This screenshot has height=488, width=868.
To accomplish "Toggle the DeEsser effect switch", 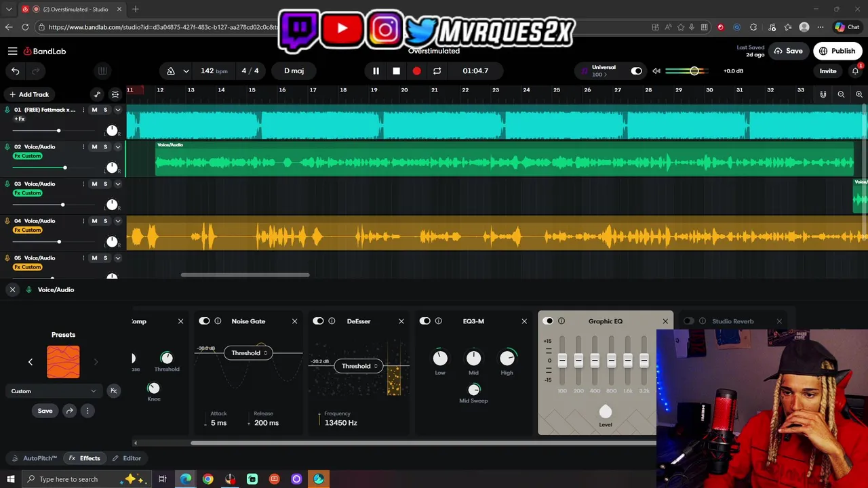I will pyautogui.click(x=318, y=321).
